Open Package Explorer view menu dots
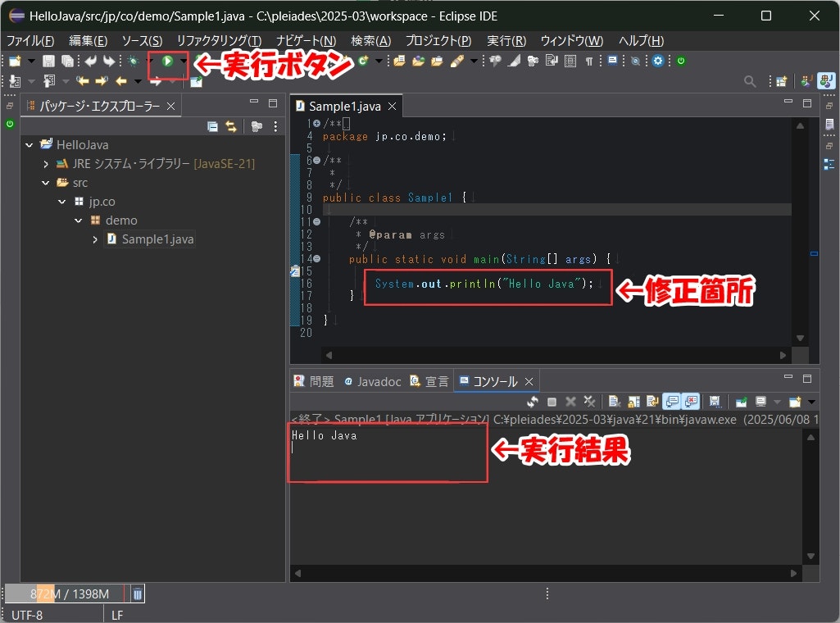840x623 pixels. tap(275, 126)
